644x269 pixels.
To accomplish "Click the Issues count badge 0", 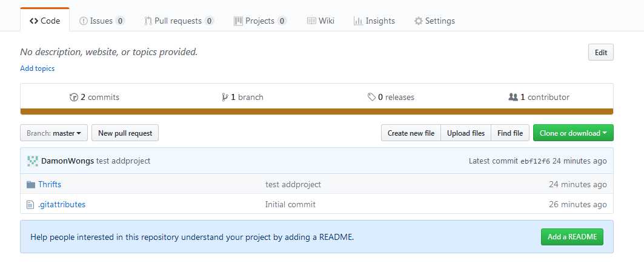I will (x=120, y=21).
